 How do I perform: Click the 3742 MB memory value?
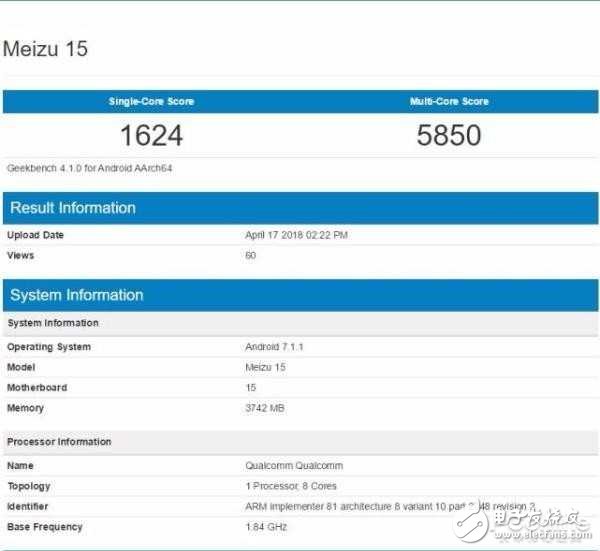(x=266, y=408)
